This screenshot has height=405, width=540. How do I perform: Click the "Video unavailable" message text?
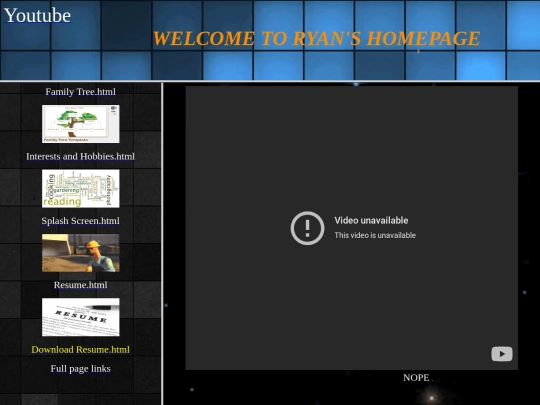(x=371, y=220)
